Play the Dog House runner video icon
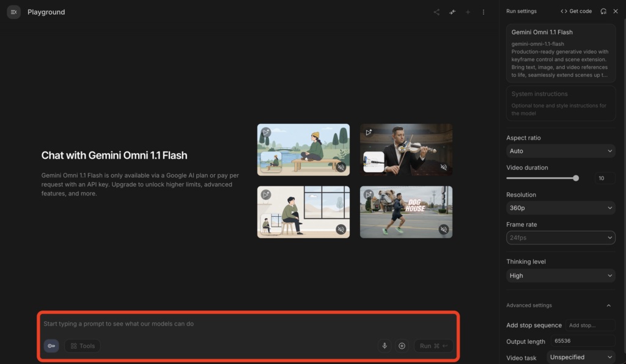The image size is (626, 364). tap(369, 195)
